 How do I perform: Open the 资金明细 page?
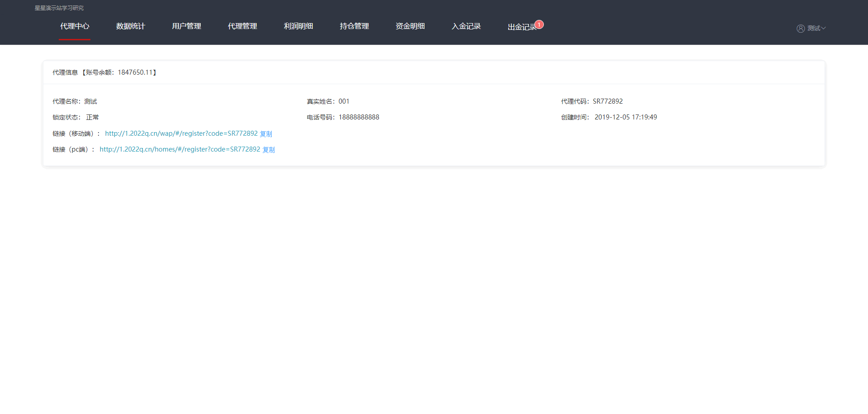click(x=410, y=26)
